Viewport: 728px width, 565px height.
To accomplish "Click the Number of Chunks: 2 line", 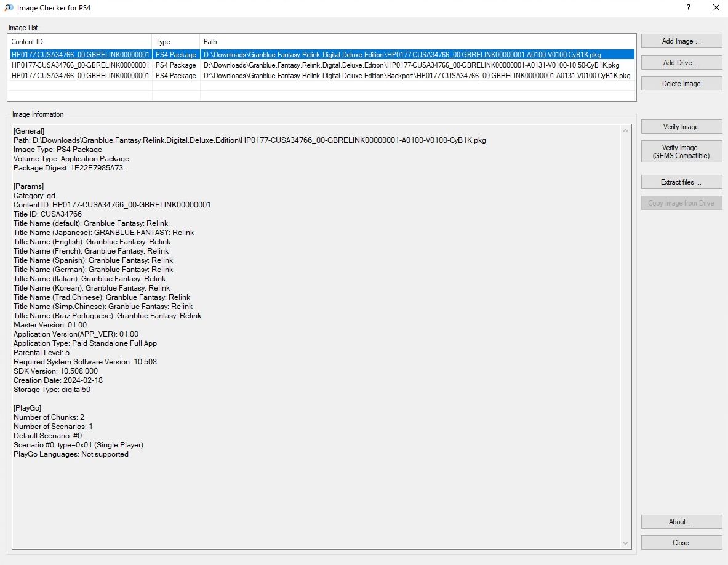I will pos(49,417).
